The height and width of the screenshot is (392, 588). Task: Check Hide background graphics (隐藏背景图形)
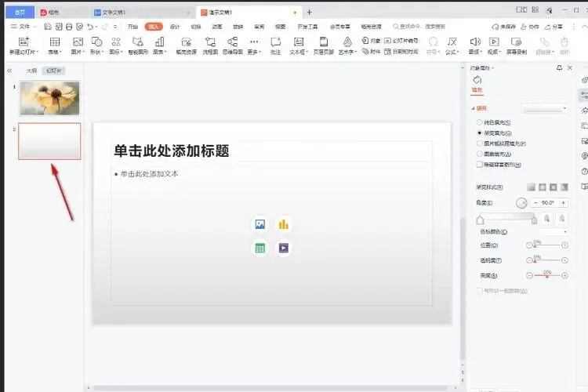(479, 165)
